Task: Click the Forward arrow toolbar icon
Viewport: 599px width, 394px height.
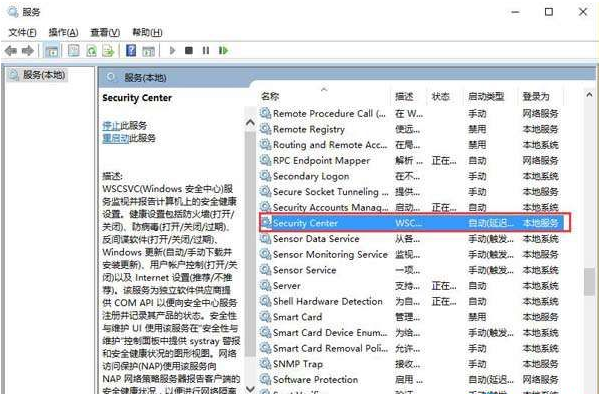Action: coord(28,50)
